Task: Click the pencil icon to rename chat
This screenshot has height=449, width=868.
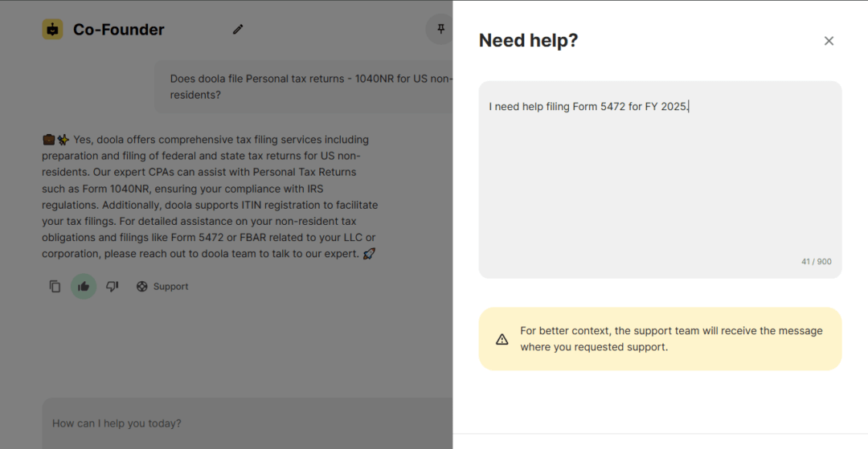Action: pos(238,30)
